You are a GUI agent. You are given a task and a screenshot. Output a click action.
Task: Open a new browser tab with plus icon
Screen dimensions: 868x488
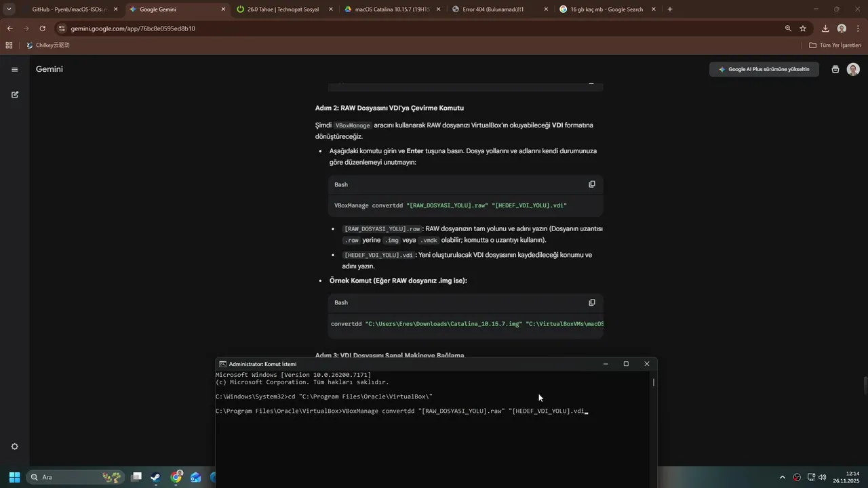click(670, 9)
